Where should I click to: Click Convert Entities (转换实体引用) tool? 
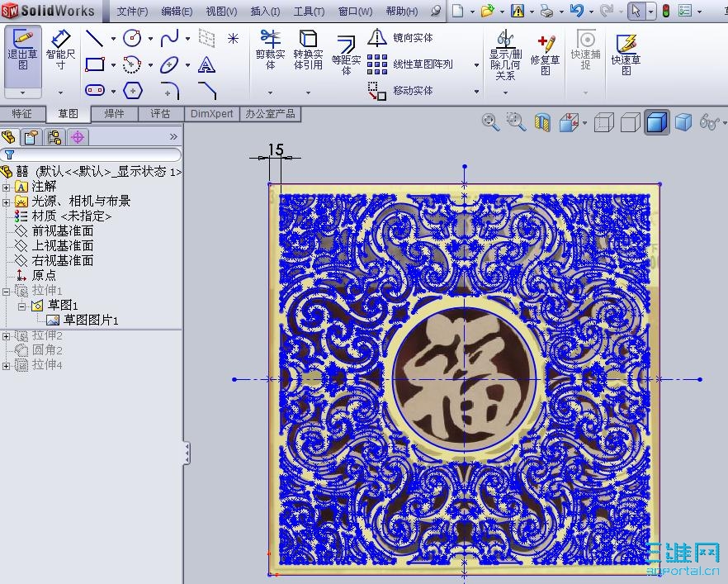[308, 50]
